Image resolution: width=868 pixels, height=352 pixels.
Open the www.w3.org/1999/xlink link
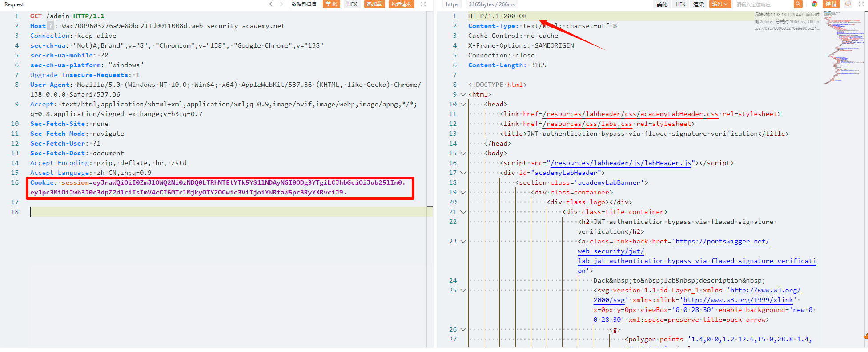738,300
